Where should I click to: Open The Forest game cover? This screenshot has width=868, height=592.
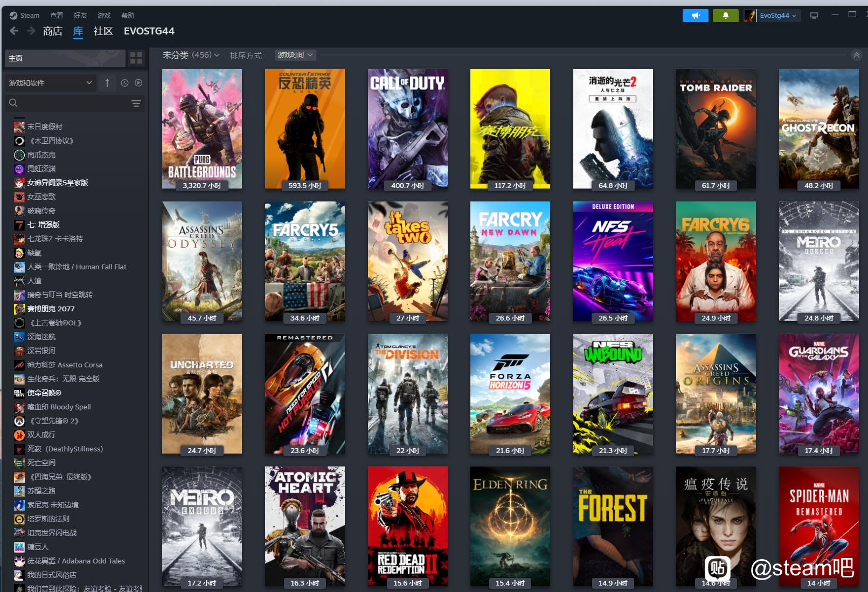[x=613, y=526]
